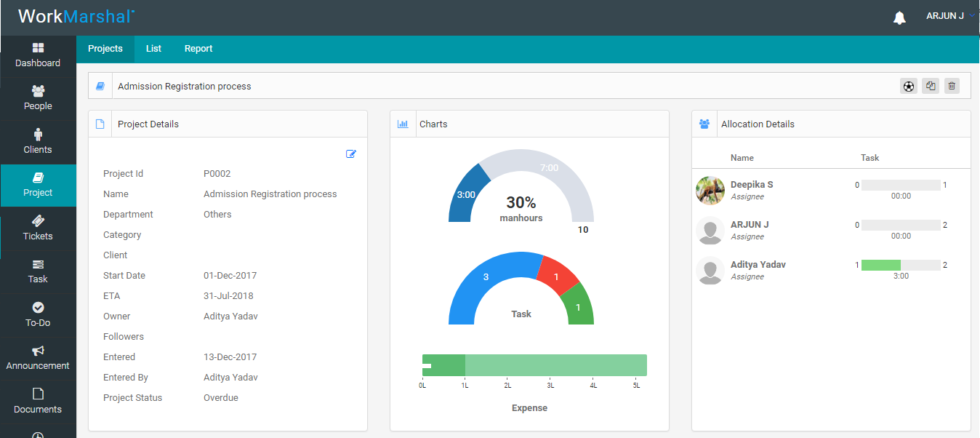Open Announcement in the sidebar
The image size is (980, 438).
38,358
